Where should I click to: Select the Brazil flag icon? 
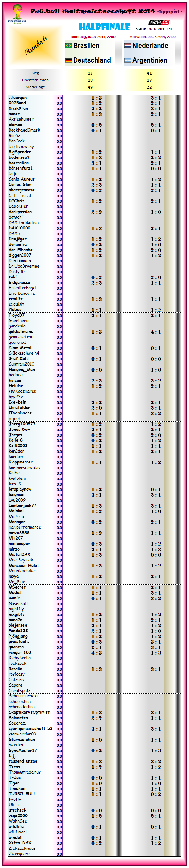click(x=68, y=45)
